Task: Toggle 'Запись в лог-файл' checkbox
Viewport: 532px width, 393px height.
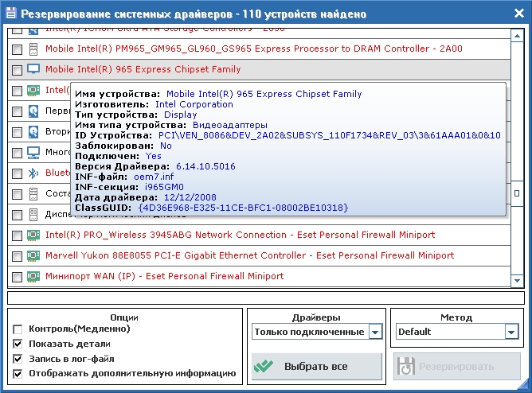Action: (x=18, y=359)
